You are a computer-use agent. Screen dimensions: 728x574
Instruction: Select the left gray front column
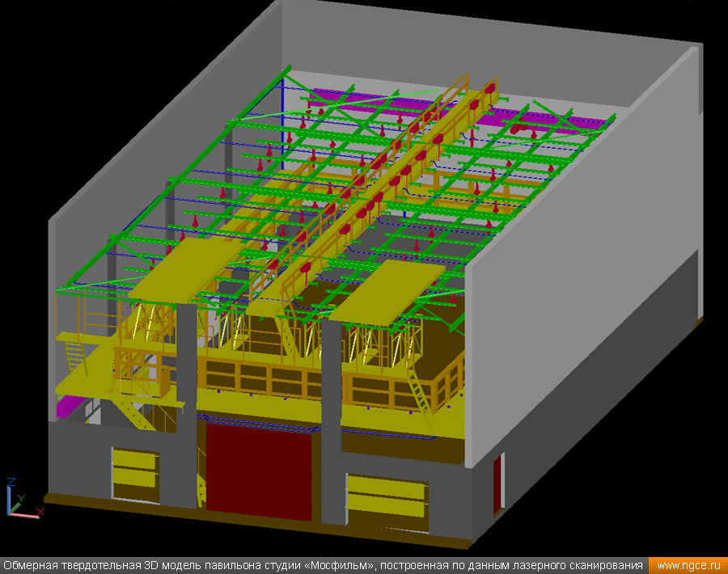click(186, 404)
